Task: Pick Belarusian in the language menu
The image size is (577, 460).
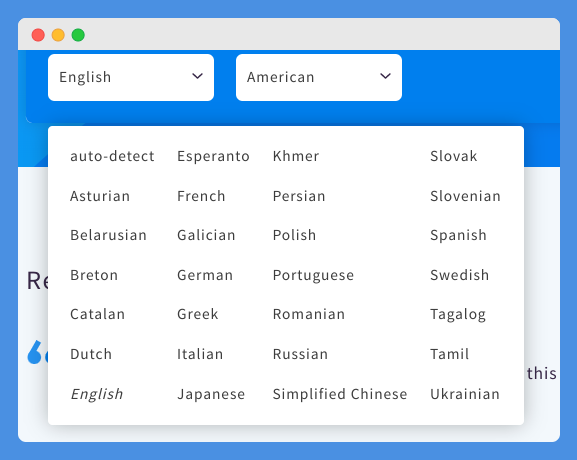Action: point(108,235)
